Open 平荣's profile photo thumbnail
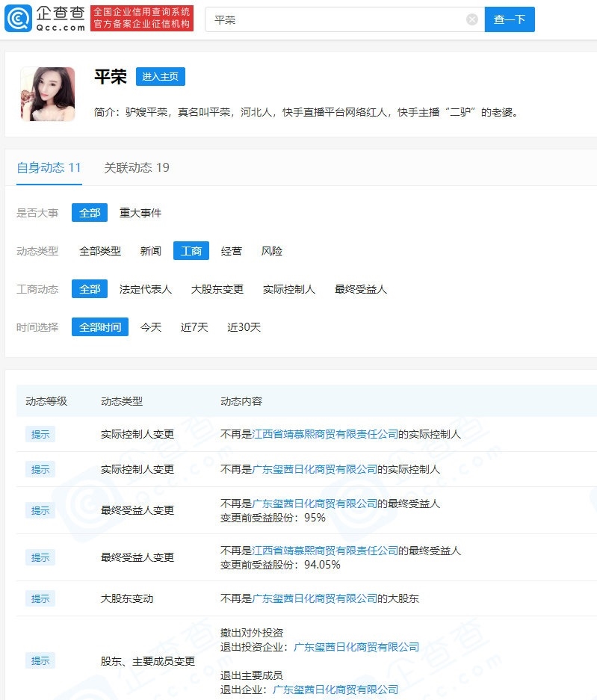Viewport: 597px width, 700px height. click(47, 94)
